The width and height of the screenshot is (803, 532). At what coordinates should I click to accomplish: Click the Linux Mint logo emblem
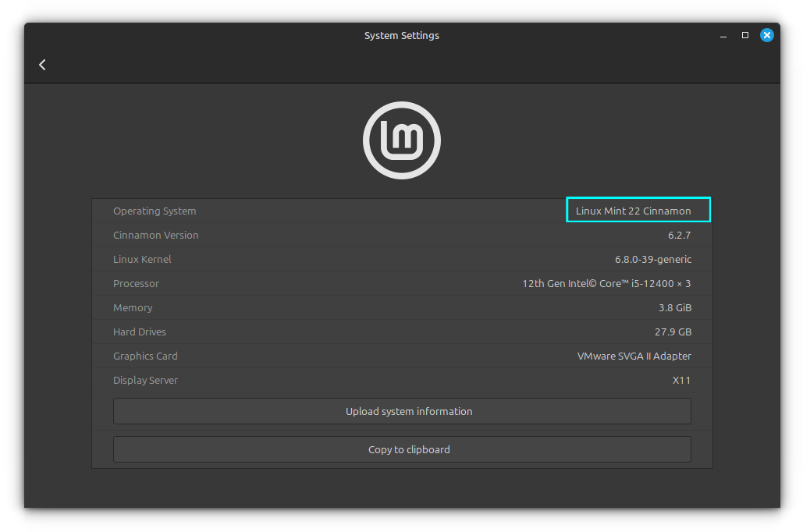[401, 140]
